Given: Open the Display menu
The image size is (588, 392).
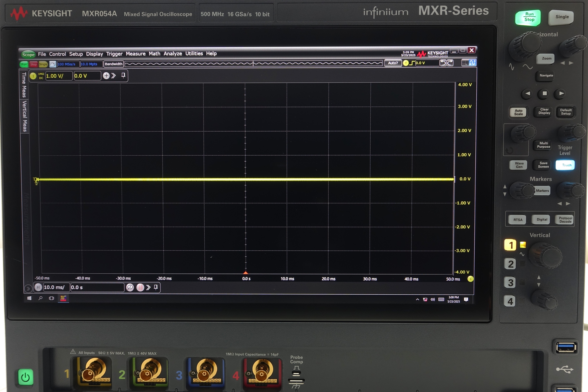Looking at the screenshot, I should 94,54.
